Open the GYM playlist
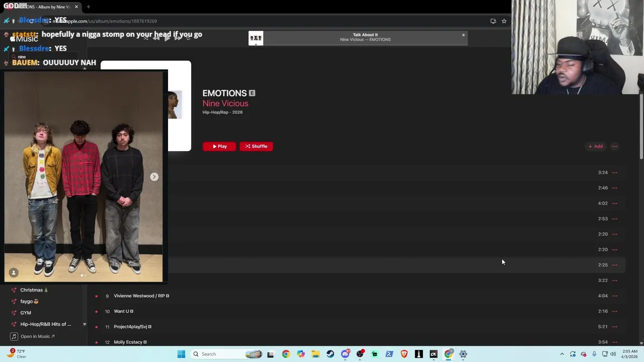This screenshot has width=644, height=362. pyautogui.click(x=26, y=313)
